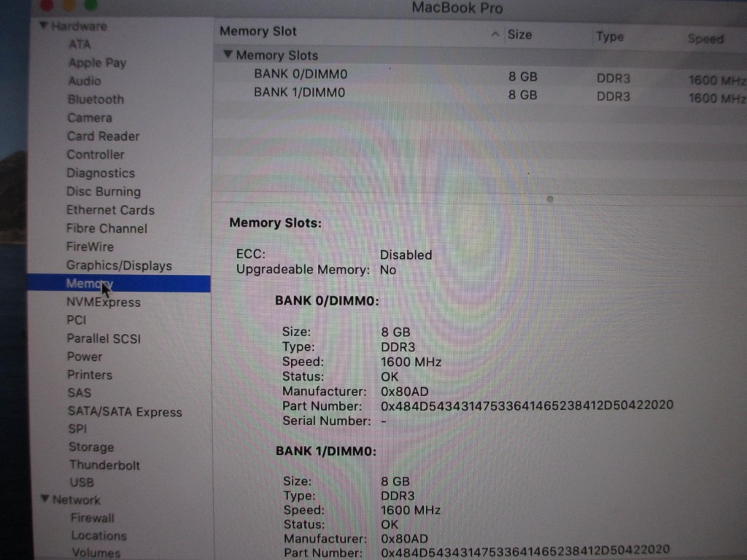The width and height of the screenshot is (747, 560).
Task: Click the Type column header
Action: tap(610, 36)
